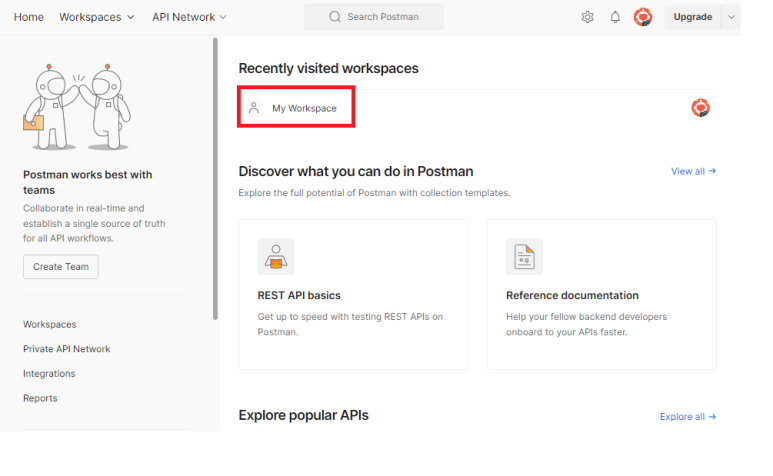This screenshot has width=773, height=476.
Task: Click the Explore popular APIs heading
Action: (304, 415)
